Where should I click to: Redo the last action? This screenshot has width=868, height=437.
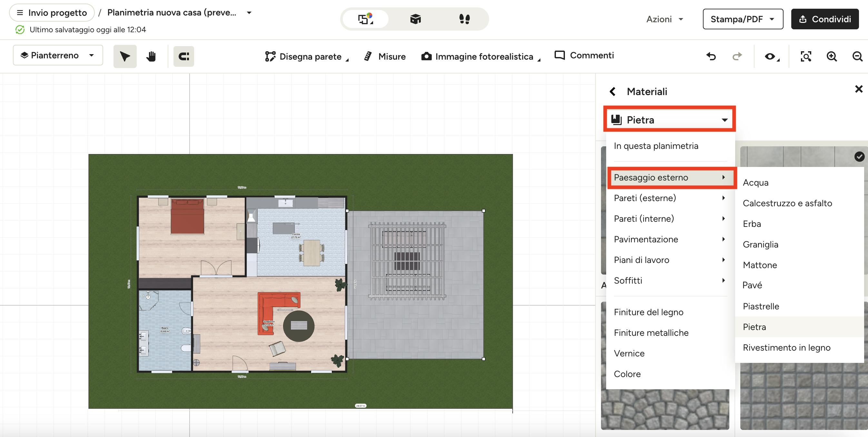coord(737,56)
